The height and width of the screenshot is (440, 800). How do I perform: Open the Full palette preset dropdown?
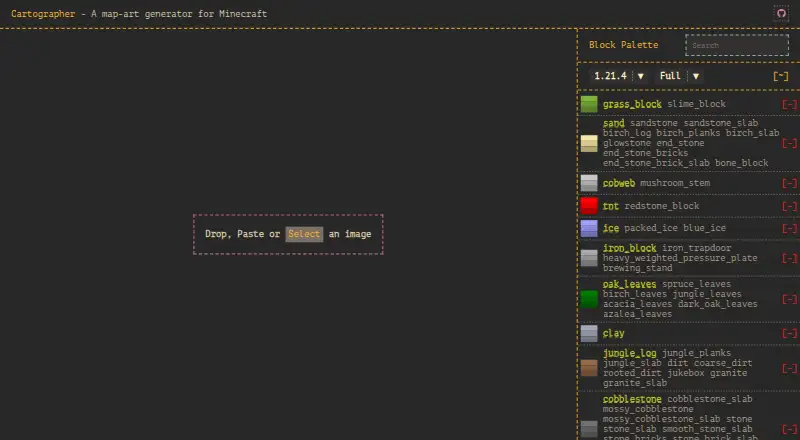[x=679, y=76]
